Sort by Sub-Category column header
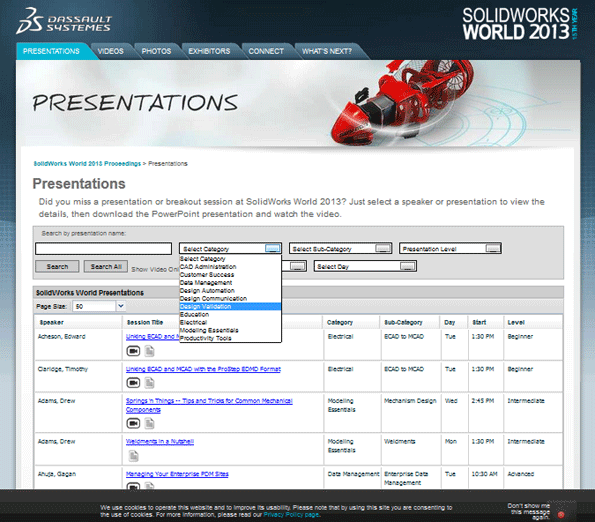This screenshot has width=595, height=522. [403, 322]
